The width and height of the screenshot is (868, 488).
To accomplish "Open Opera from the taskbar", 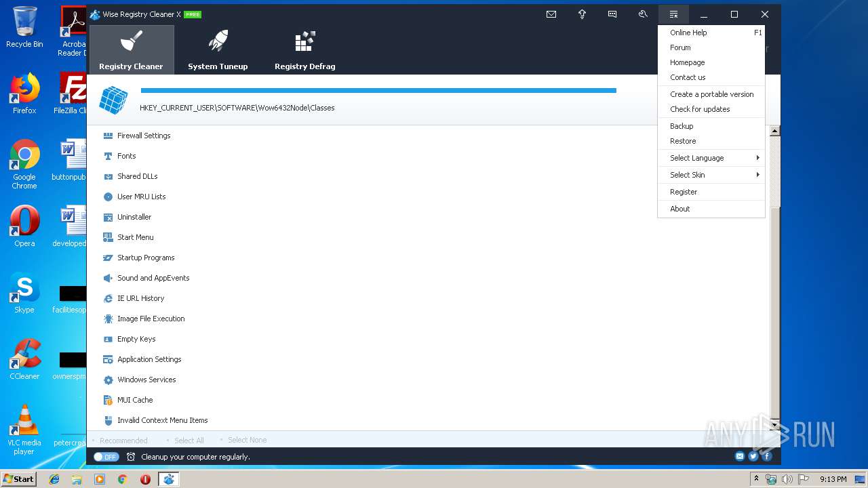I will coord(145,479).
